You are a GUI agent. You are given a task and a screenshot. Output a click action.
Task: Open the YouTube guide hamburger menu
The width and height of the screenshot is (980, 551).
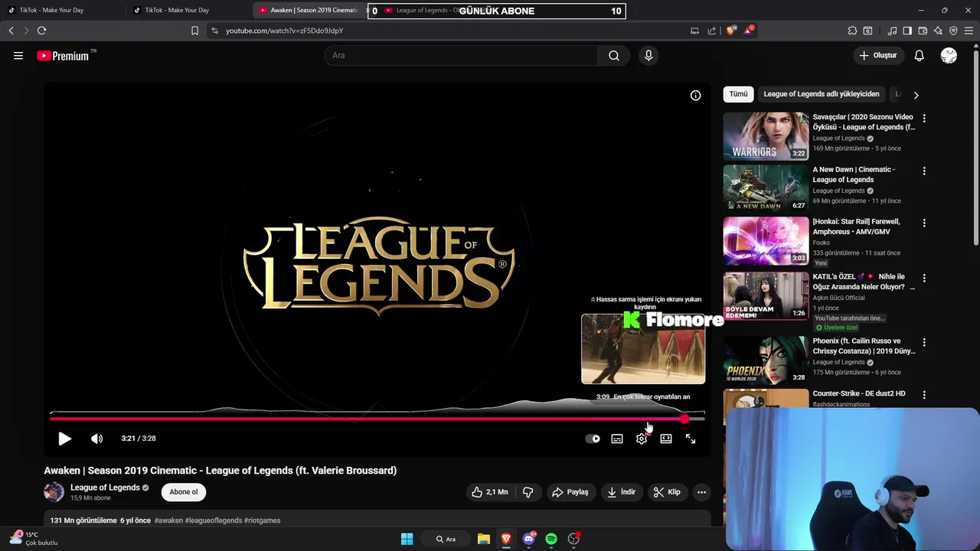(18, 55)
